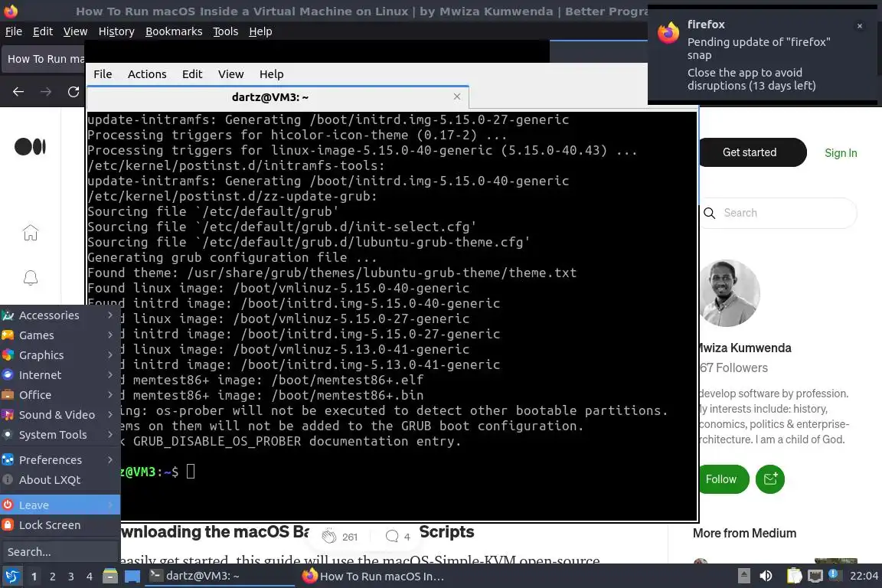Click the clap icon on the article
This screenshot has width=882, height=588.
[329, 536]
